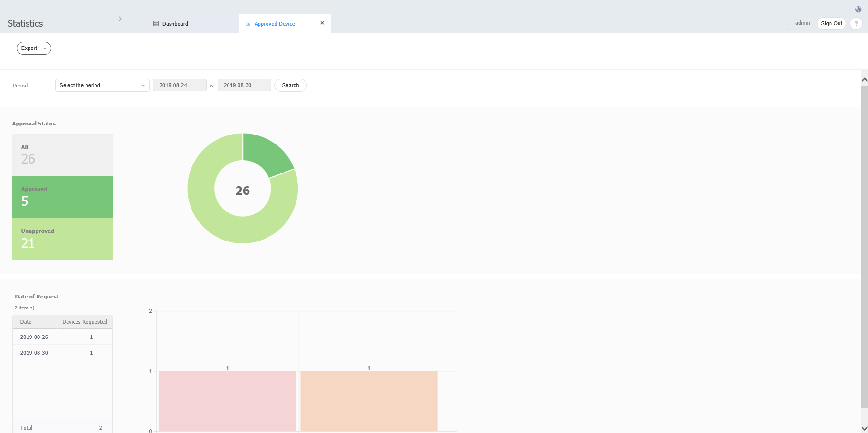868x433 pixels.
Task: Click the start date field 2019-08-24
Action: tap(180, 86)
